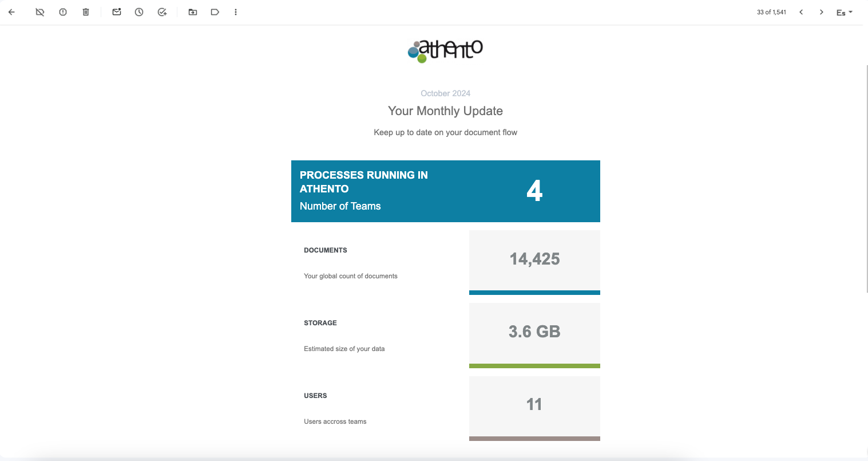Click the 33 of 1,541 message counter
Viewport: 868px width, 461px height.
pyautogui.click(x=771, y=12)
